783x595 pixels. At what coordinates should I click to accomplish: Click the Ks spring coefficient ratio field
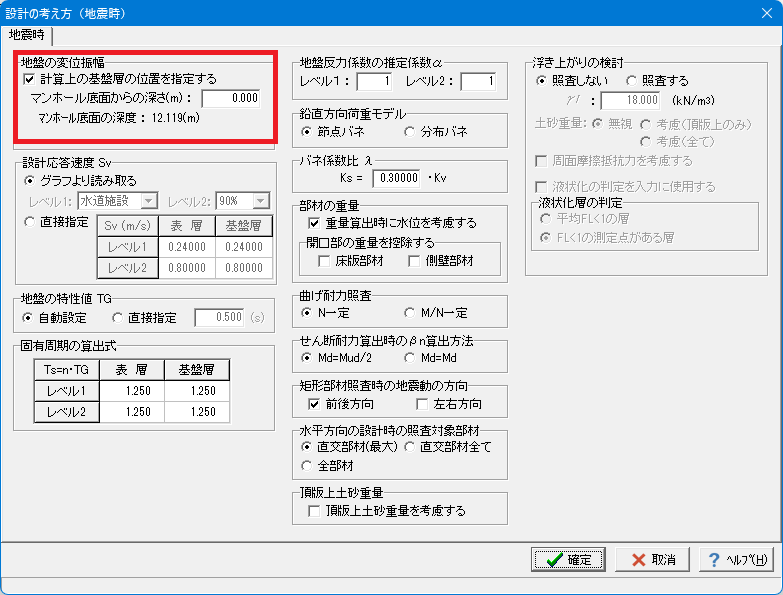point(398,178)
